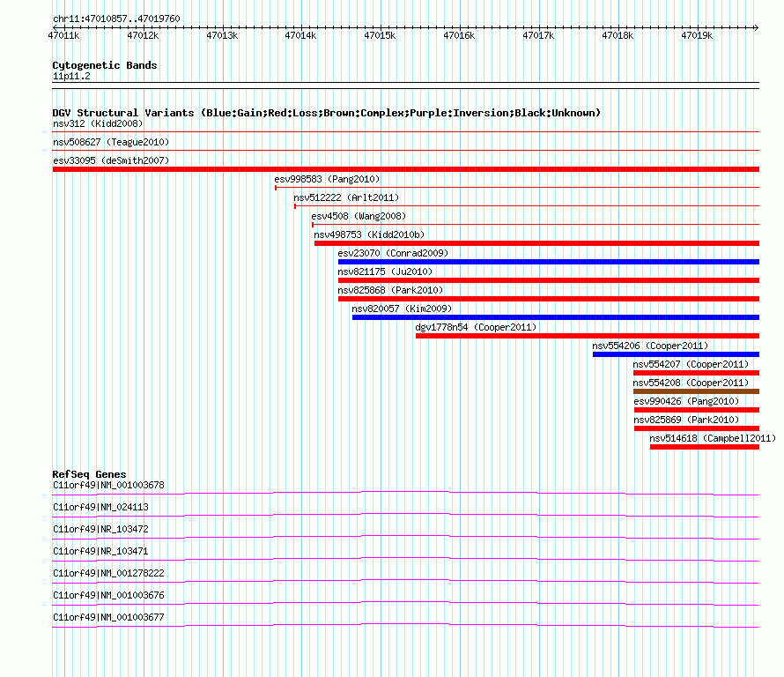Click the red nsv825868 loss bar

tap(549, 299)
